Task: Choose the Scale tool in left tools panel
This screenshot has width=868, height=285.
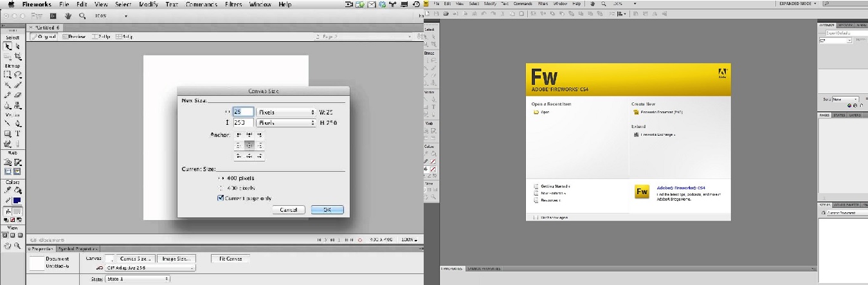Action: (x=8, y=56)
